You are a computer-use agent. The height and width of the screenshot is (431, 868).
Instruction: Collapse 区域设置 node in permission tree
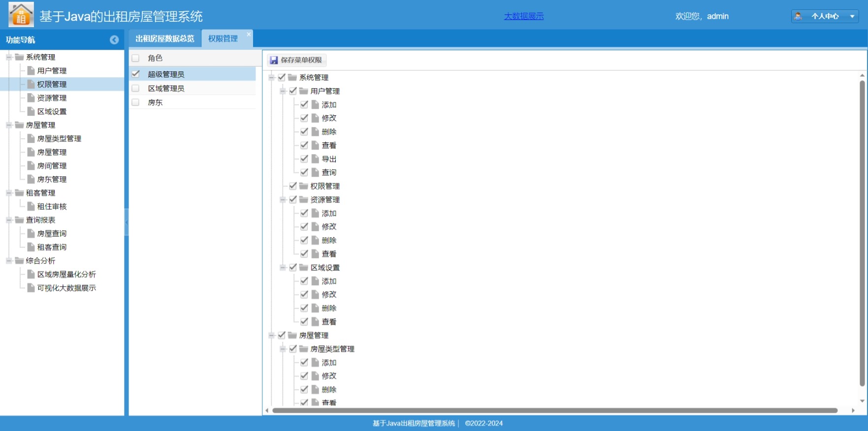(x=283, y=267)
